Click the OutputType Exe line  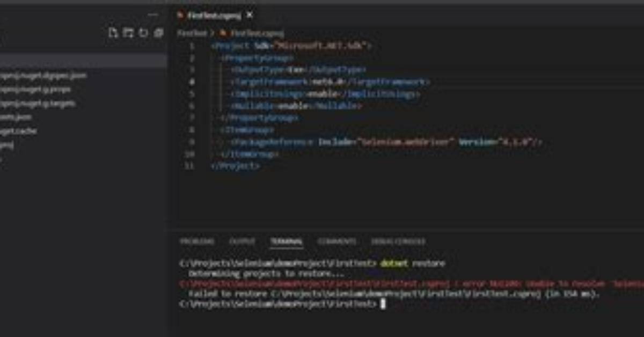point(299,70)
